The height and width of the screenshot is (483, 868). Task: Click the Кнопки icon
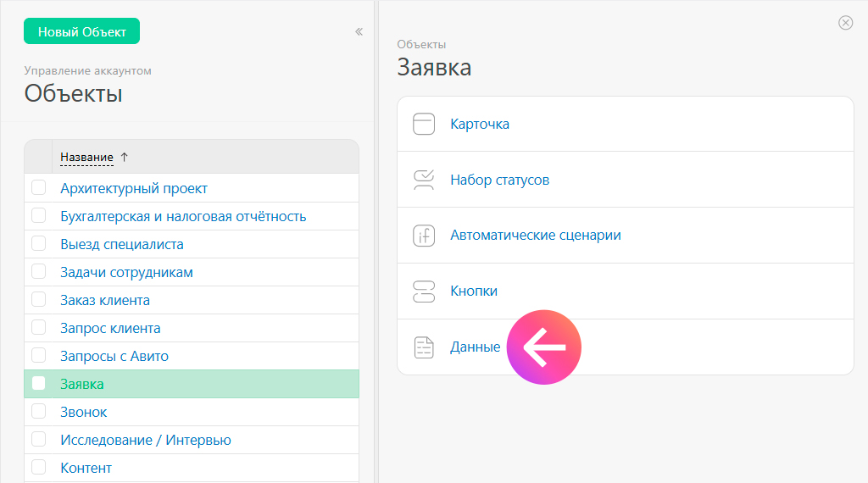pyautogui.click(x=423, y=291)
